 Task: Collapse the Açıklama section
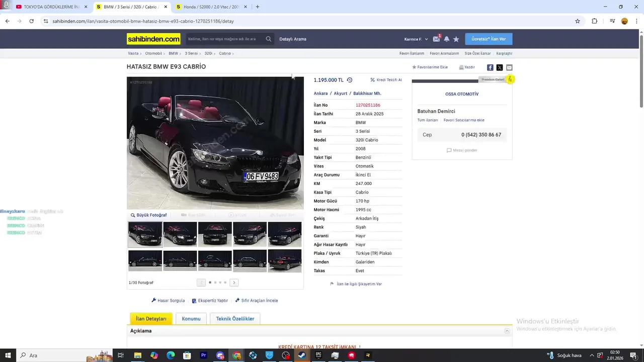click(507, 331)
